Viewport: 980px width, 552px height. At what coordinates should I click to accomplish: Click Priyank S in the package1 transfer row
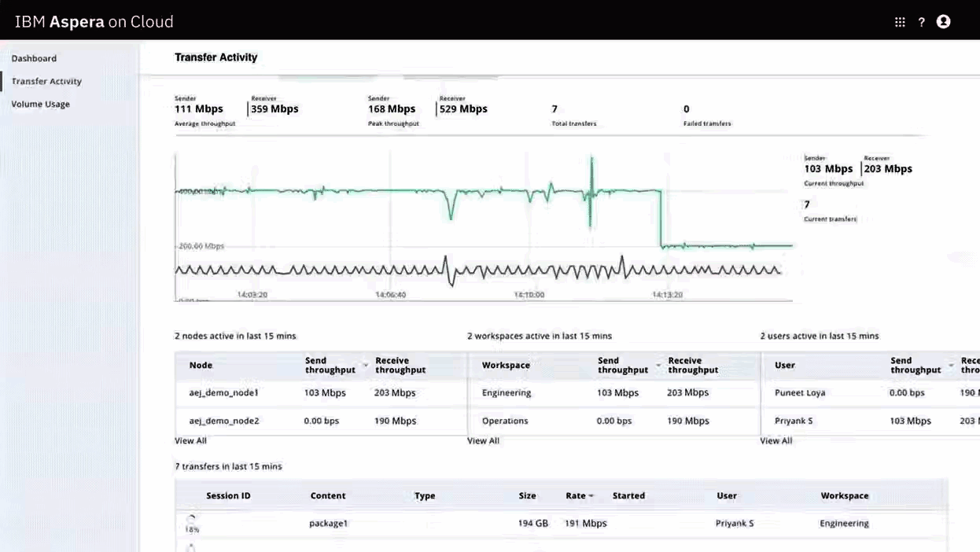pos(735,523)
